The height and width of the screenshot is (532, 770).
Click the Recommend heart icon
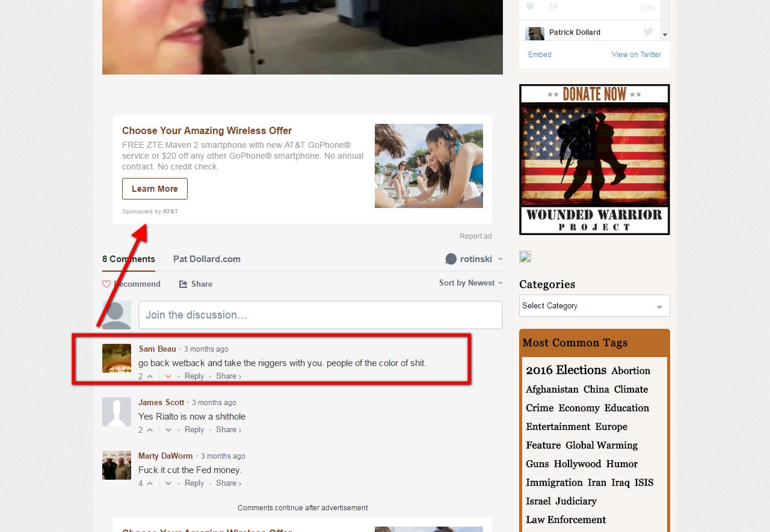pyautogui.click(x=106, y=284)
